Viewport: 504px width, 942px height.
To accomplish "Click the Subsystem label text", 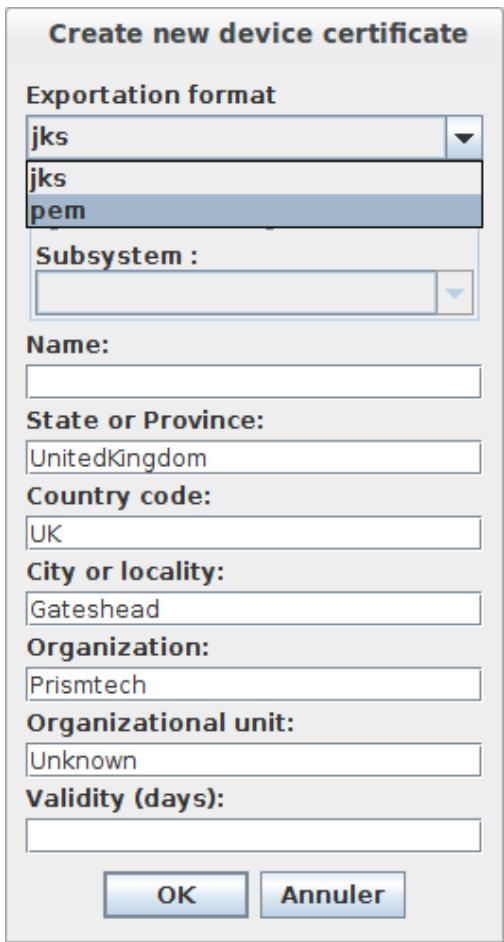I will pos(117,257).
